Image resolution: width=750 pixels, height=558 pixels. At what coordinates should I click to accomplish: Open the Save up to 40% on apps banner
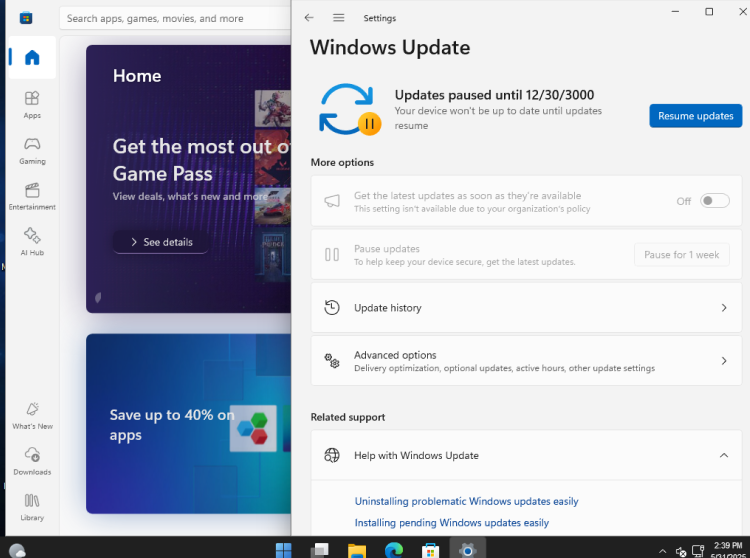tap(188, 424)
